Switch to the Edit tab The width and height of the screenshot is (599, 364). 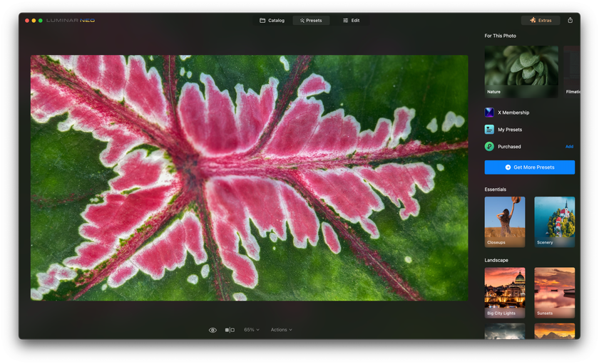tap(351, 21)
